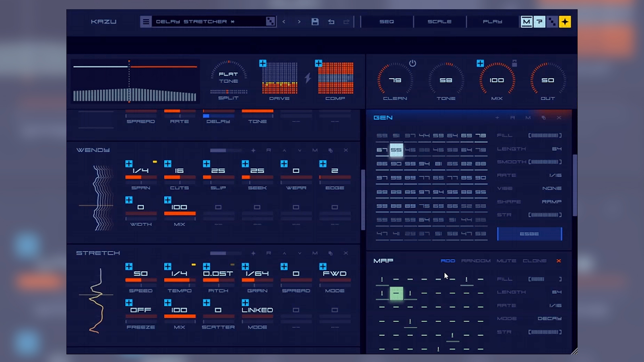
Task: Click the M button in top-right toolbar
Action: click(526, 22)
